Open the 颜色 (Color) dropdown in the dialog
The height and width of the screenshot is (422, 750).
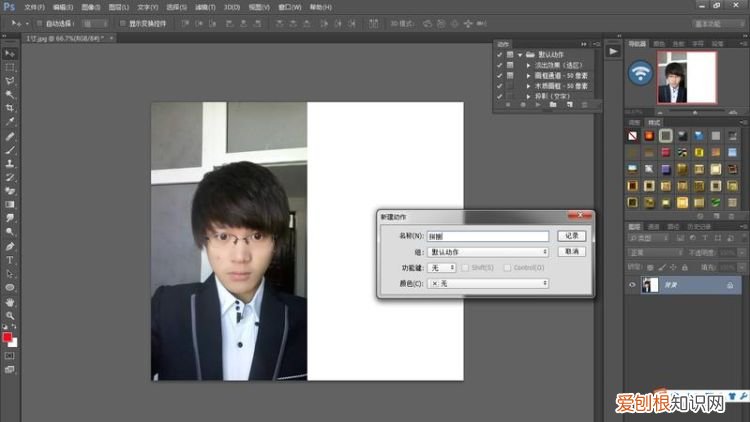click(488, 284)
